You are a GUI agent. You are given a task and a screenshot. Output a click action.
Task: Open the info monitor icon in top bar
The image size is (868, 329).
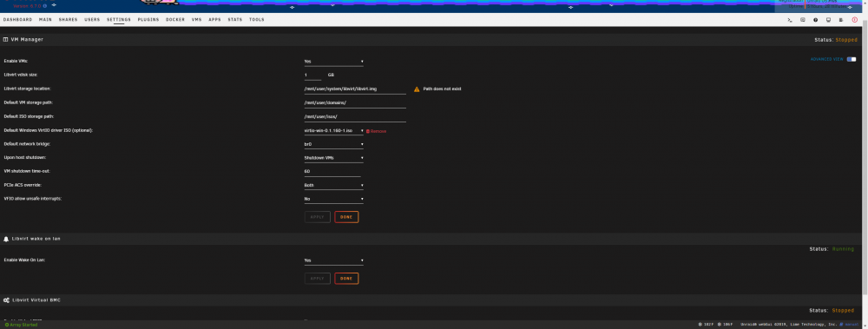(x=828, y=20)
